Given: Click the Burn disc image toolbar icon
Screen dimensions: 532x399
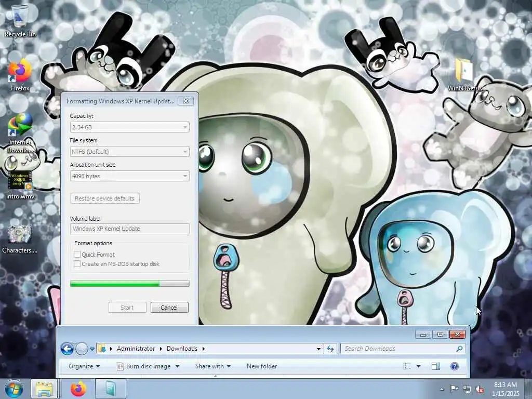Looking at the screenshot, I should pos(120,366).
